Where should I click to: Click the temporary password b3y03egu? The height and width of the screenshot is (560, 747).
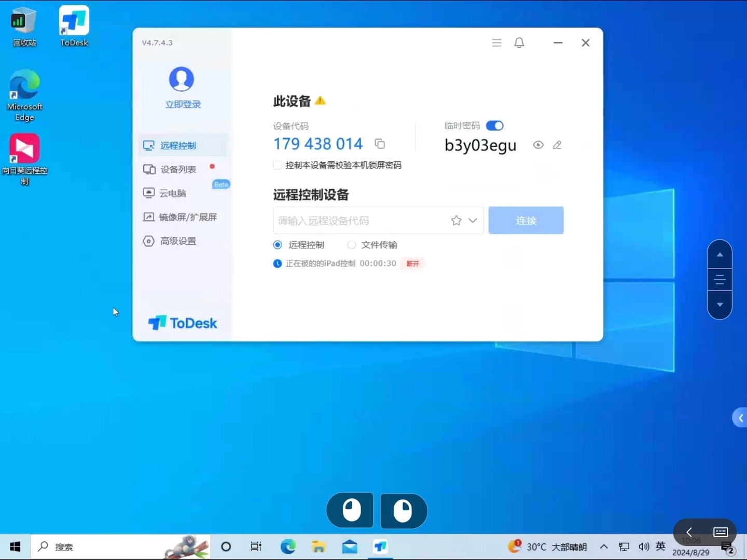(480, 145)
